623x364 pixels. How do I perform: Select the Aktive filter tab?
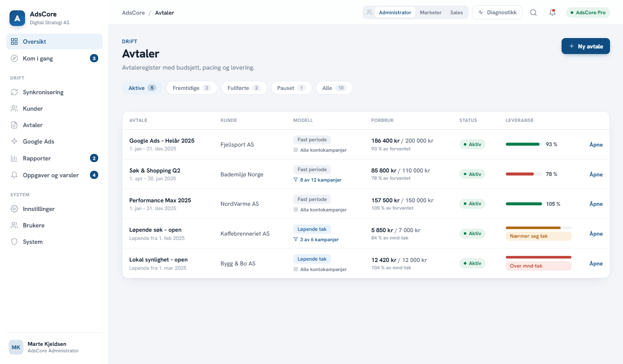tap(142, 88)
